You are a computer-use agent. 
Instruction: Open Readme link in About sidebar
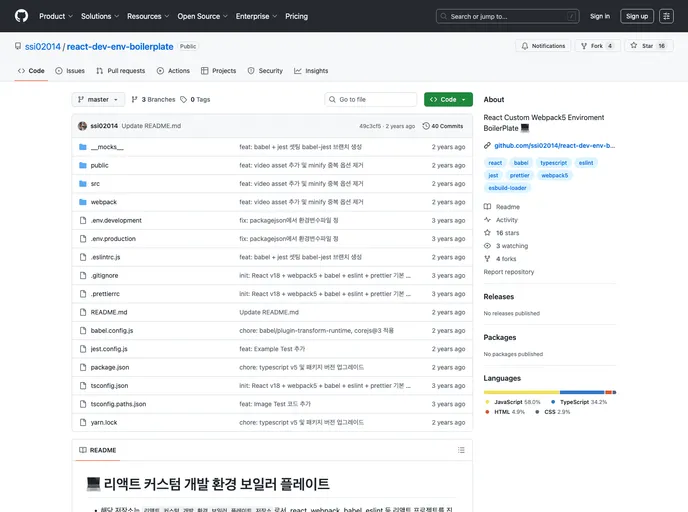click(502, 207)
